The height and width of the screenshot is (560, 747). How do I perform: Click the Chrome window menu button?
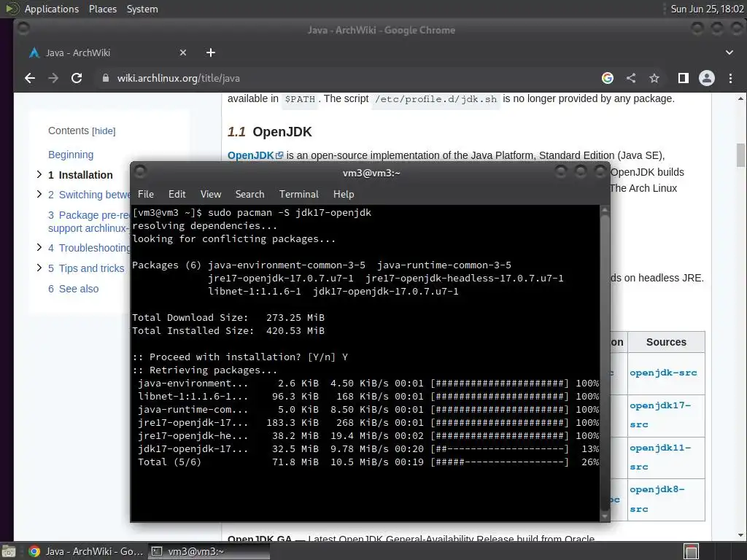pyautogui.click(x=23, y=28)
